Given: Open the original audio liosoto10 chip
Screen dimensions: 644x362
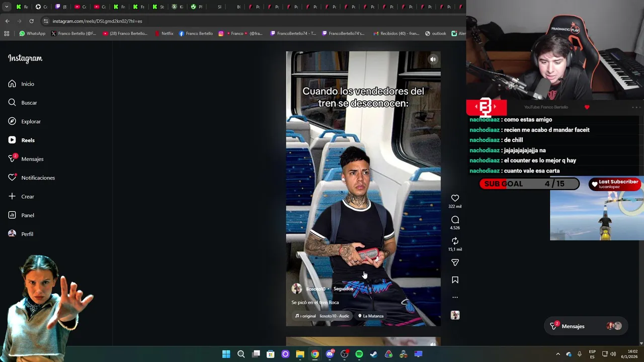Looking at the screenshot, I should pos(322,316).
